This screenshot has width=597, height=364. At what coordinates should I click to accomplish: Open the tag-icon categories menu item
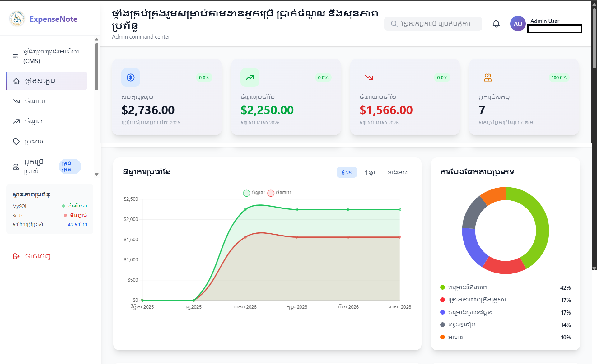(34, 142)
